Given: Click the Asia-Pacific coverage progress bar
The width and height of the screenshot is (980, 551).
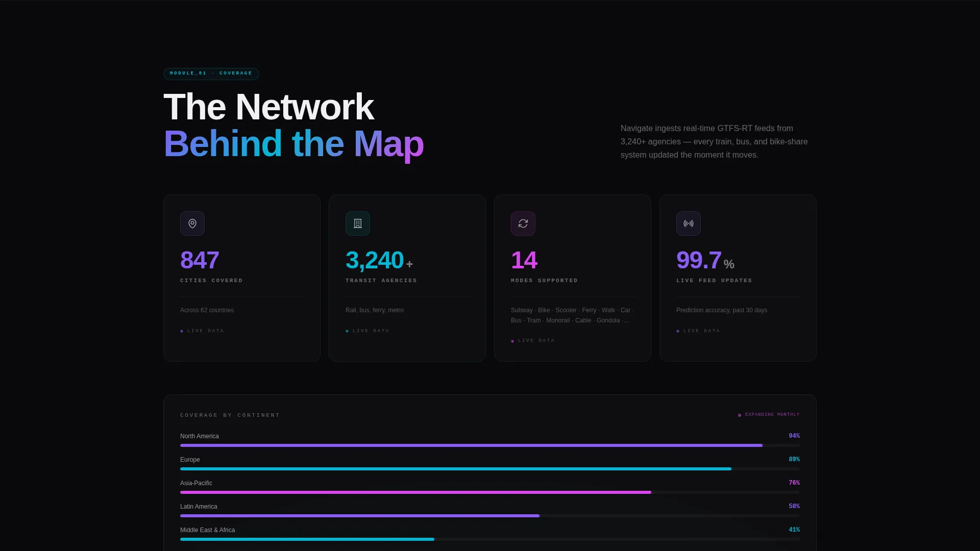Looking at the screenshot, I should point(490,492).
